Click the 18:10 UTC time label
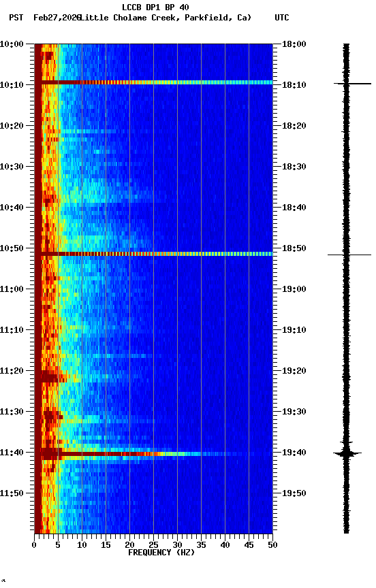 pyautogui.click(x=294, y=85)
